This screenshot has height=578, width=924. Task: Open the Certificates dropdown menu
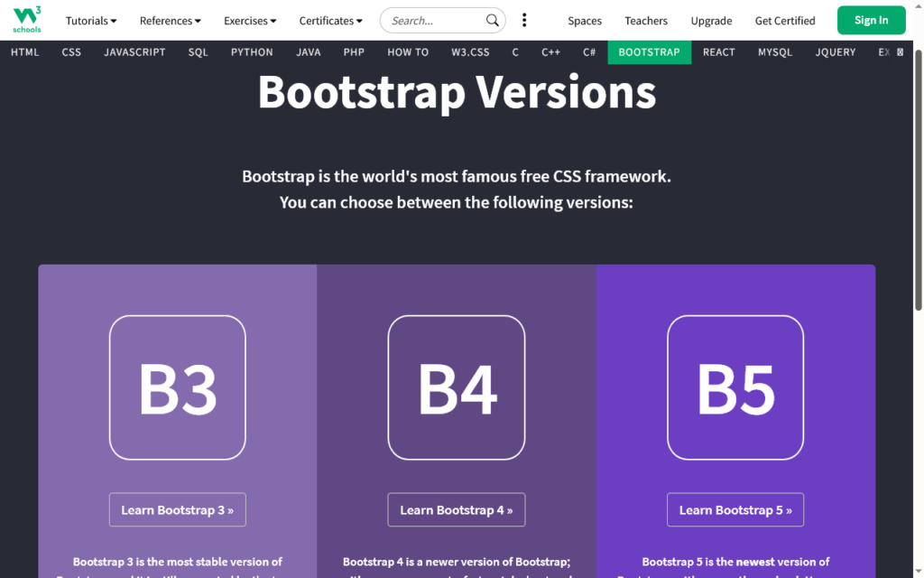point(331,20)
